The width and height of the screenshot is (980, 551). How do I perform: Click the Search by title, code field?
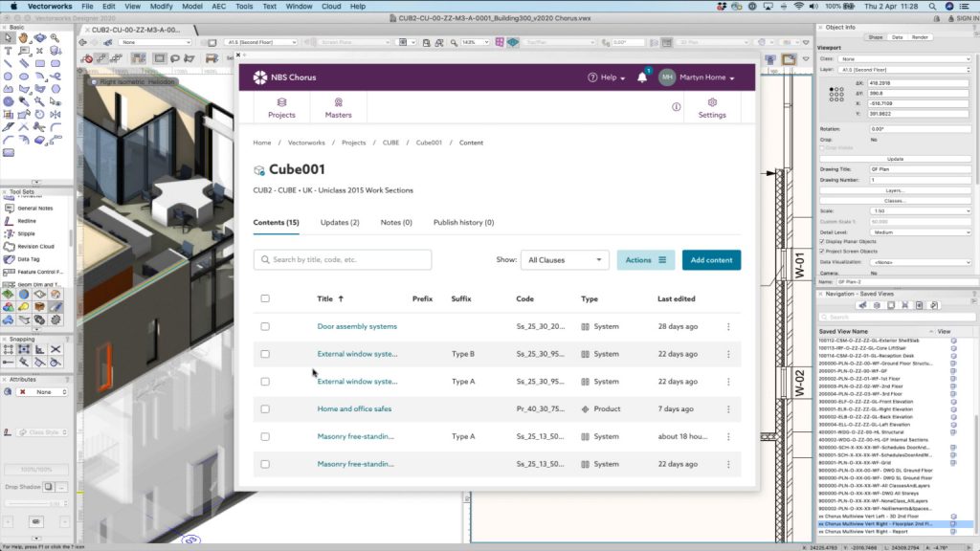click(x=343, y=260)
